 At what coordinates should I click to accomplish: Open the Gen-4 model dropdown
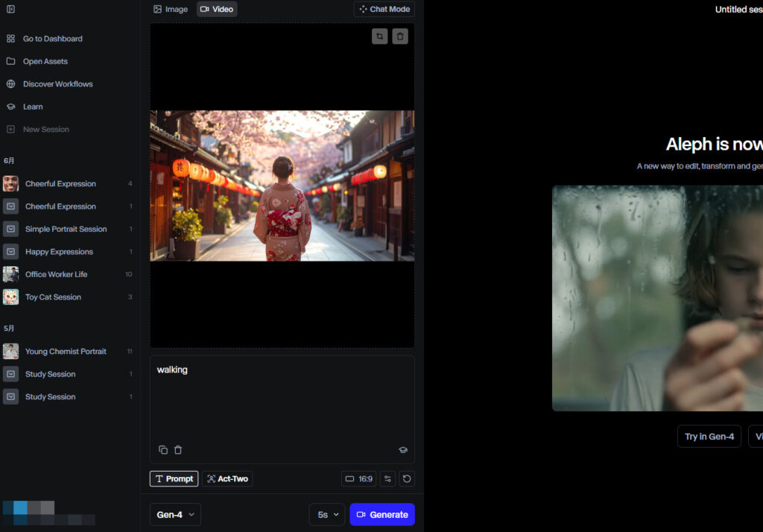[175, 515]
